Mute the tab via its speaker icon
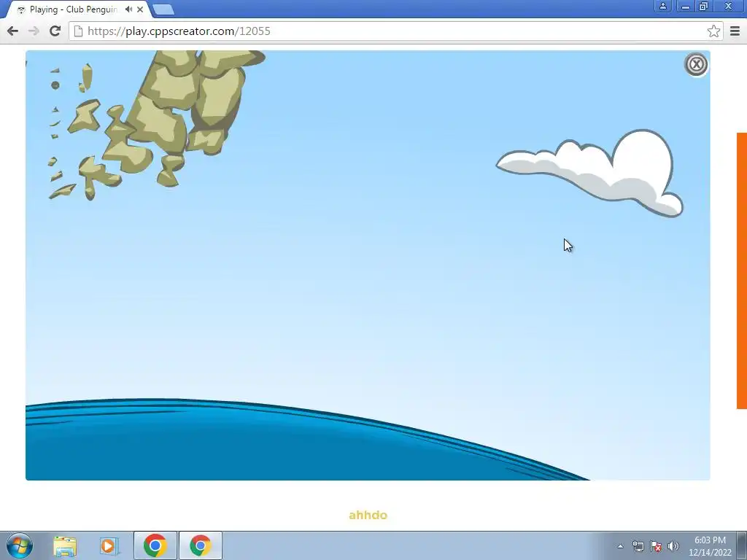747x560 pixels. click(x=128, y=9)
